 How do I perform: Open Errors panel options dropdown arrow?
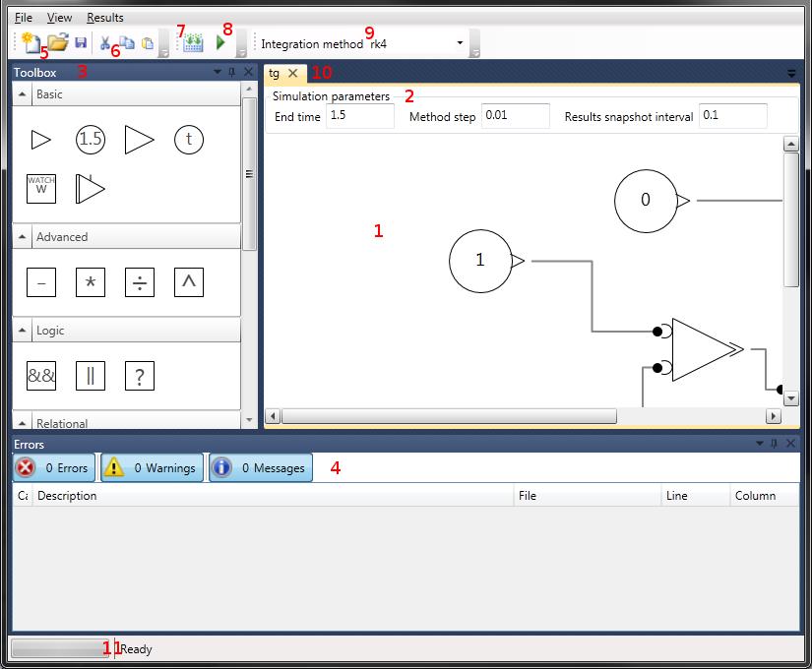[760, 444]
